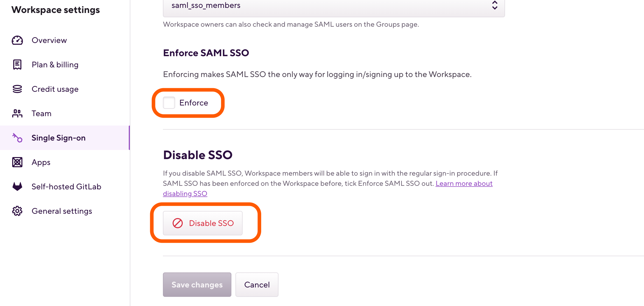Open General settings via the gear icon
The width and height of the screenshot is (644, 306).
point(17,211)
